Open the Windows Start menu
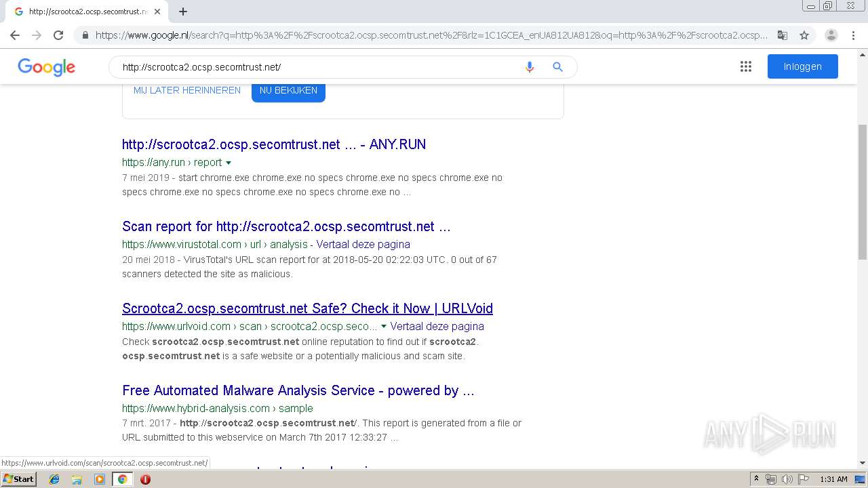Viewport: 868px width, 488px height. click(x=18, y=479)
